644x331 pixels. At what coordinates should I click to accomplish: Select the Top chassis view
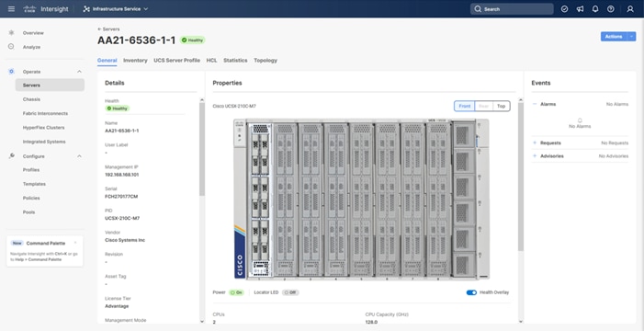point(501,106)
